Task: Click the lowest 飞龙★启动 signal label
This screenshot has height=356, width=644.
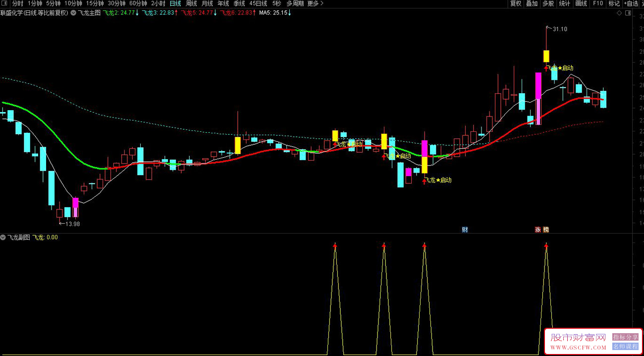Action: point(438,180)
